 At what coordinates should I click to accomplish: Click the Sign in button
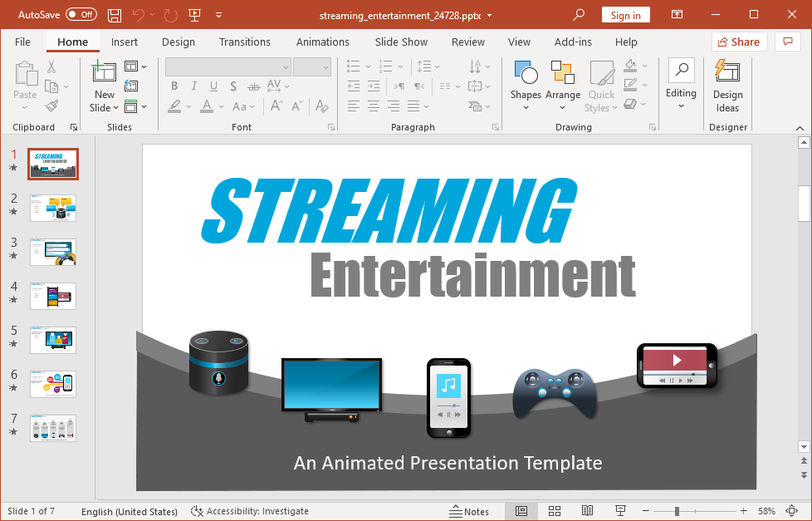(x=625, y=15)
